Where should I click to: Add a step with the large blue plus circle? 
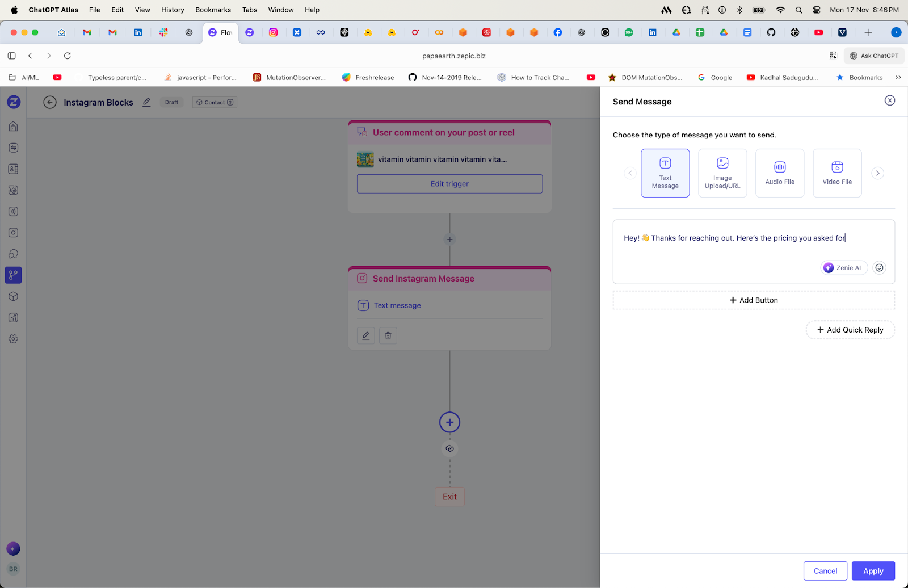click(449, 422)
